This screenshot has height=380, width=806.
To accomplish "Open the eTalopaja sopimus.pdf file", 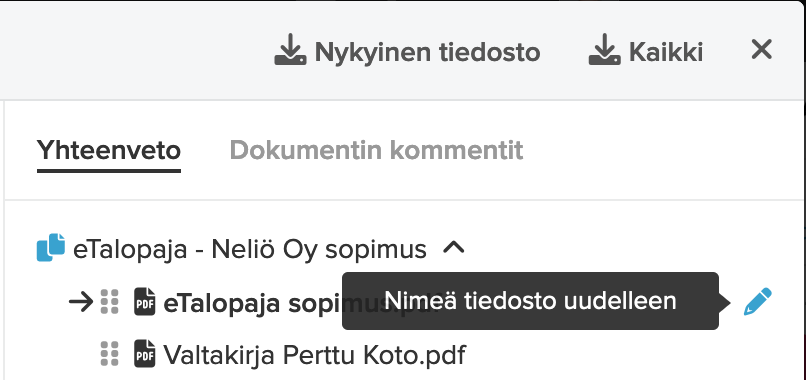I will pyautogui.click(x=252, y=303).
